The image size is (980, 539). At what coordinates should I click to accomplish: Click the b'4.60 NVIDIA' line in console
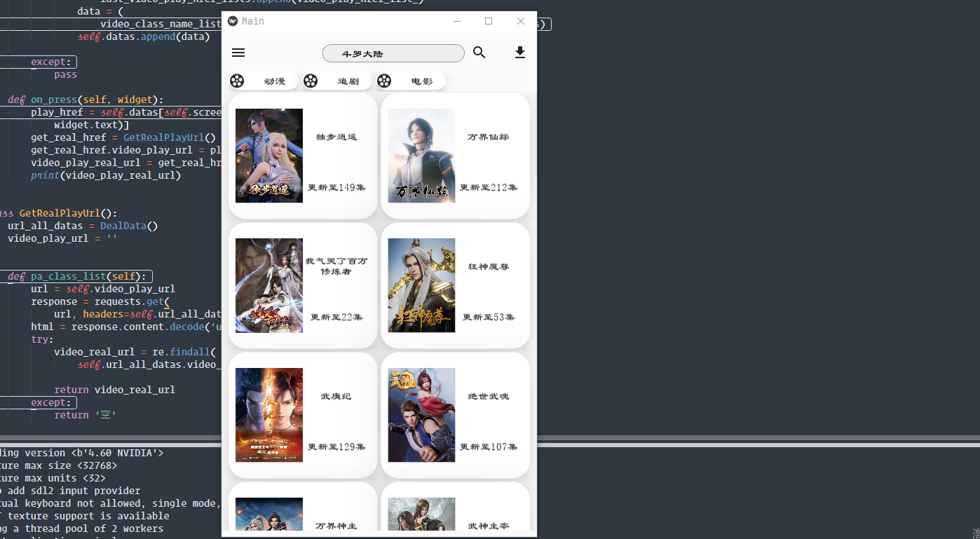coord(81,453)
